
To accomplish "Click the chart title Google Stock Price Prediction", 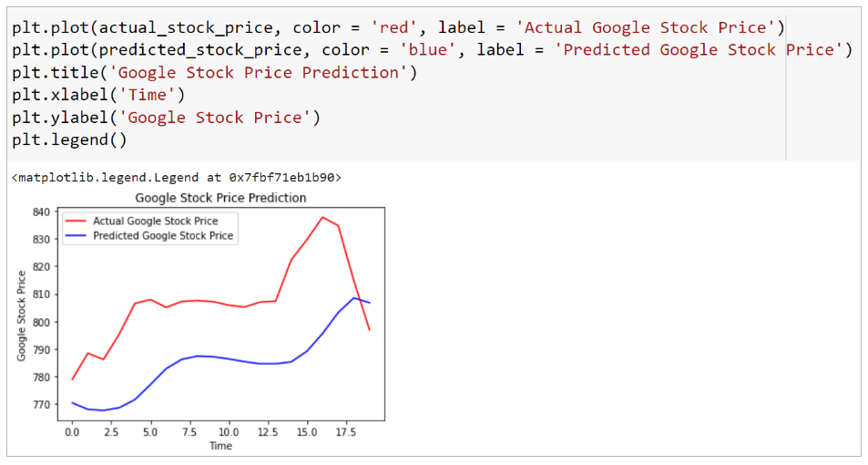I will click(220, 198).
